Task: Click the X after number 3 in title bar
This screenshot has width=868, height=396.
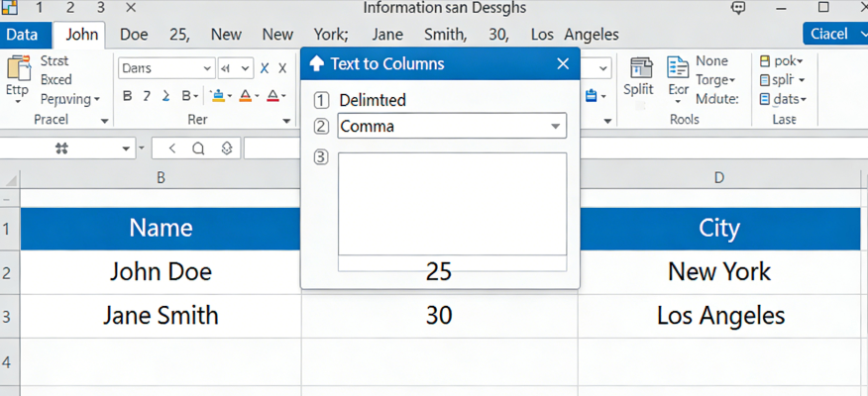Action: coord(131,8)
